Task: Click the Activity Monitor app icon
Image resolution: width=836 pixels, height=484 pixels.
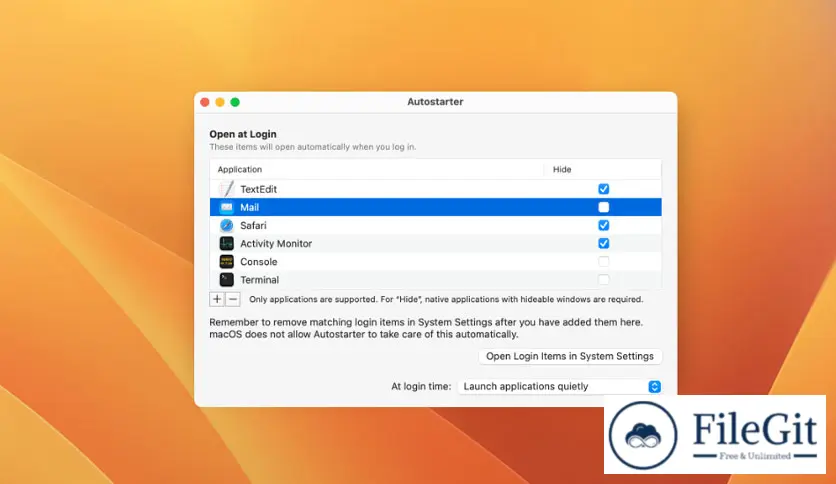Action: coord(227,243)
